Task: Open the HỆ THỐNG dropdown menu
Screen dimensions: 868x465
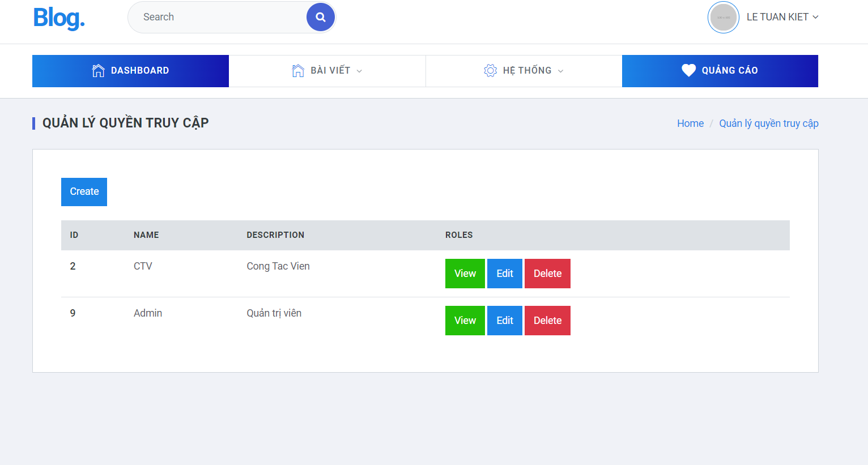Action: tap(523, 70)
